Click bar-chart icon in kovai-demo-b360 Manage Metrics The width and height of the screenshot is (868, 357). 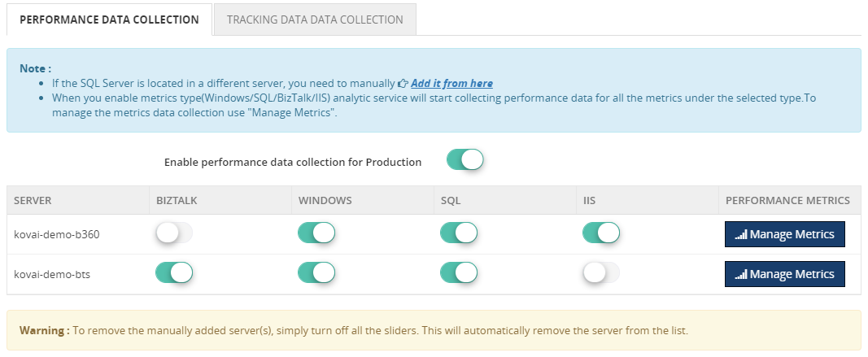pyautogui.click(x=740, y=235)
